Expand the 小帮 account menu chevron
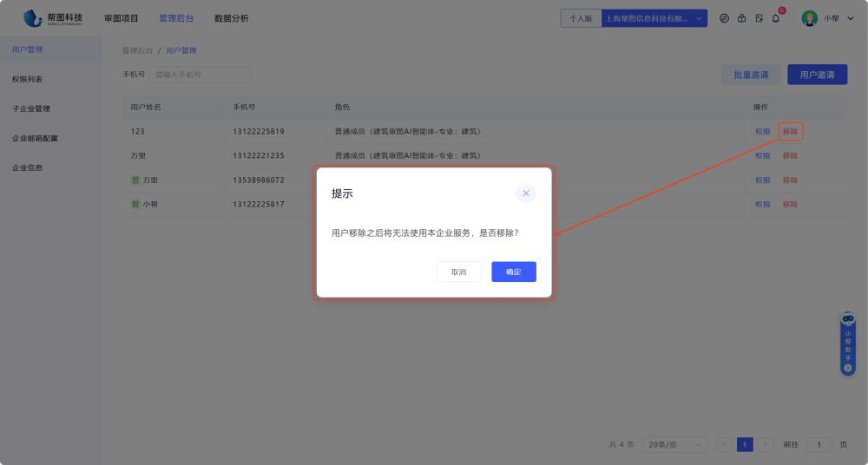 tap(850, 18)
